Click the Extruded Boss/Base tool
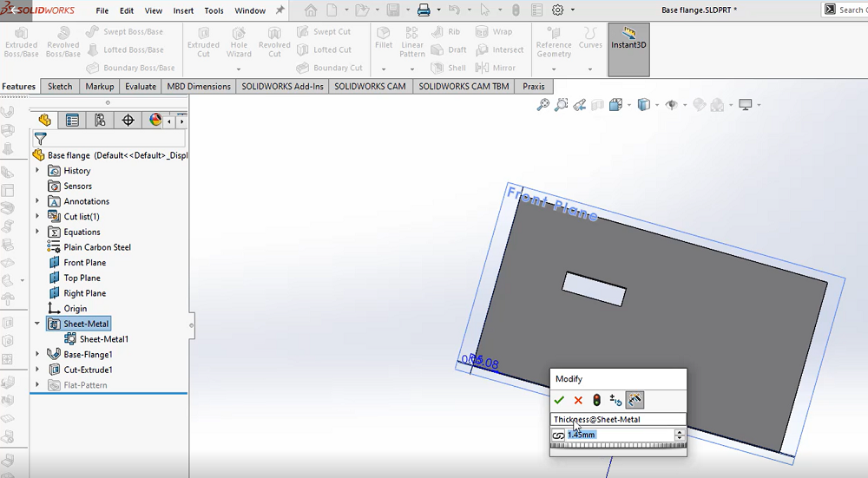868x478 pixels. click(x=21, y=42)
